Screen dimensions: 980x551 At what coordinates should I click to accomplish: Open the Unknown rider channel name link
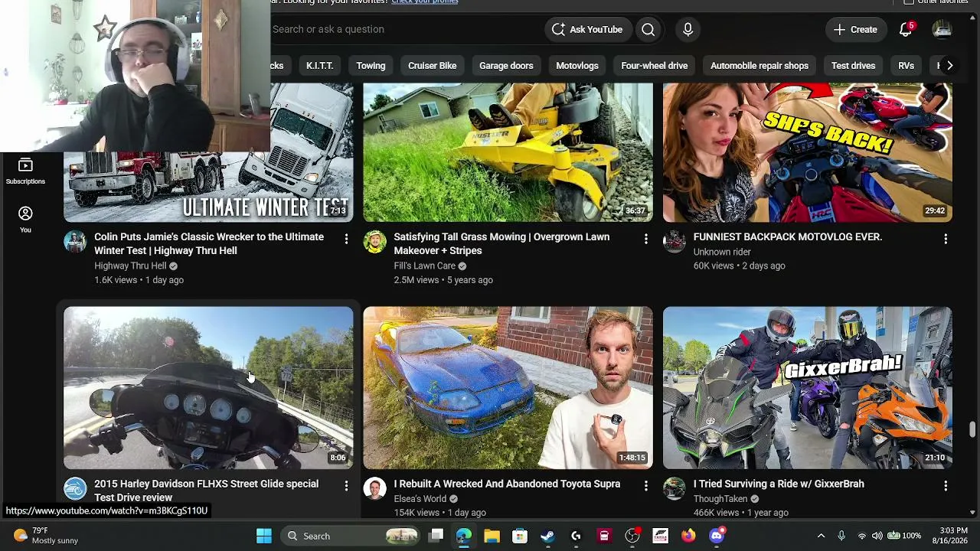[722, 252]
